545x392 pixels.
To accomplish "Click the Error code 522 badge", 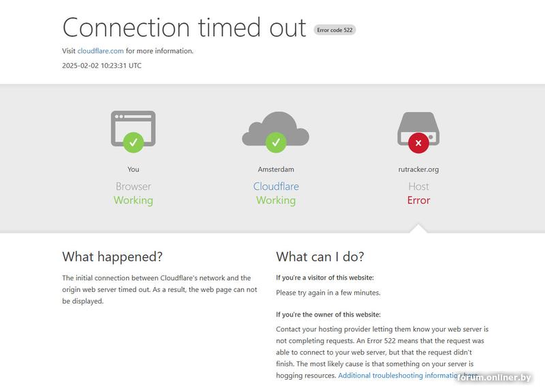I will (334, 30).
